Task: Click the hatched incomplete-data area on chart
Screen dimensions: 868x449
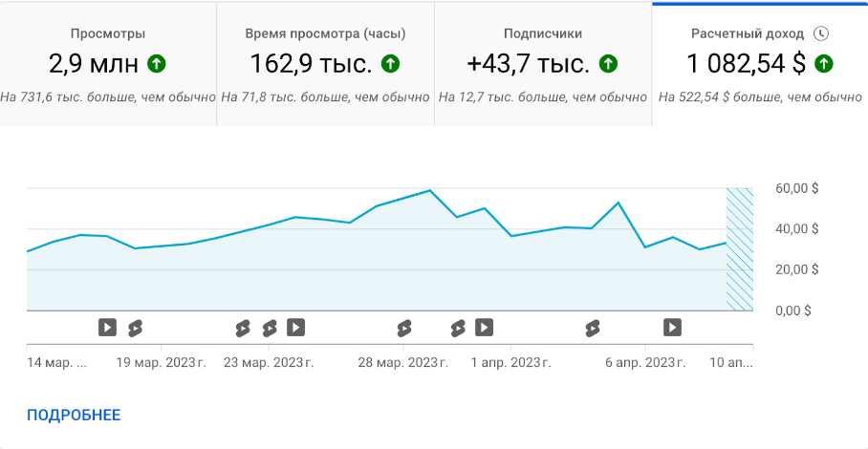Action: point(740,249)
